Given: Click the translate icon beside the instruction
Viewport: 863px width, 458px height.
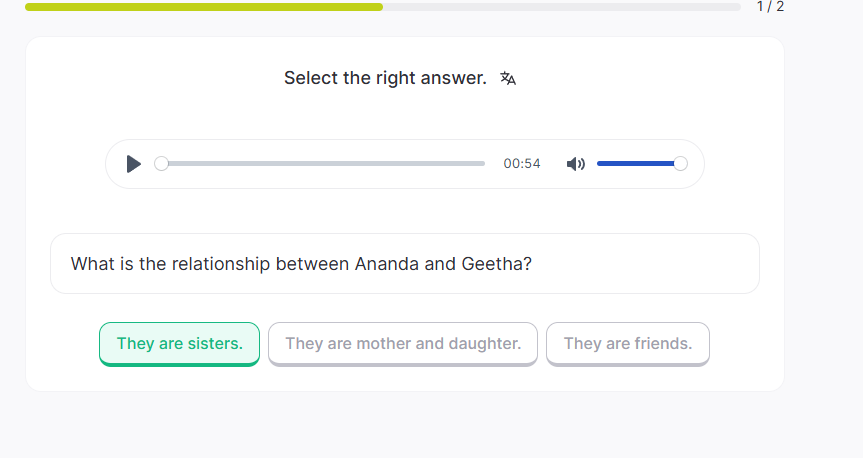Looking at the screenshot, I should [x=508, y=78].
